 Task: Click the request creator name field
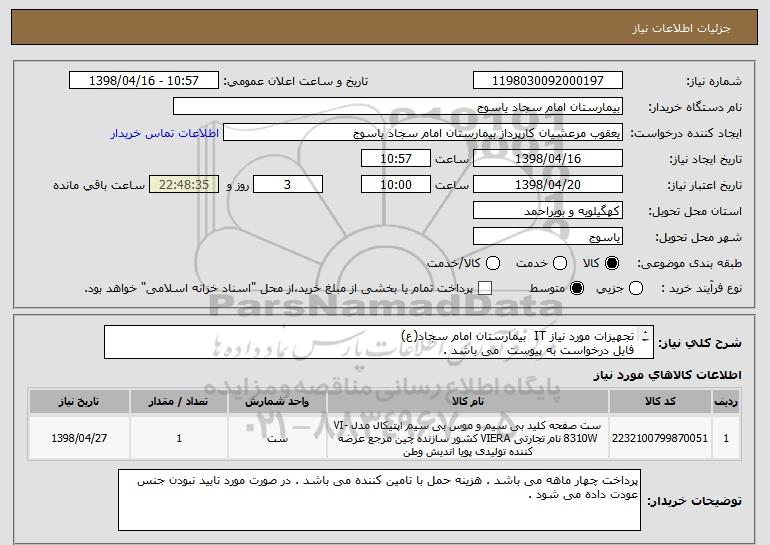(423, 133)
